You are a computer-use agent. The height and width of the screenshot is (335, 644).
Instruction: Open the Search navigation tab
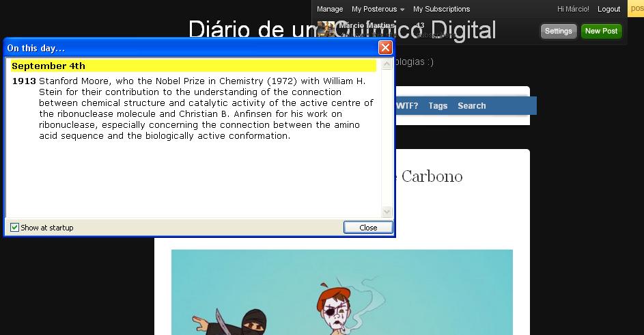471,106
